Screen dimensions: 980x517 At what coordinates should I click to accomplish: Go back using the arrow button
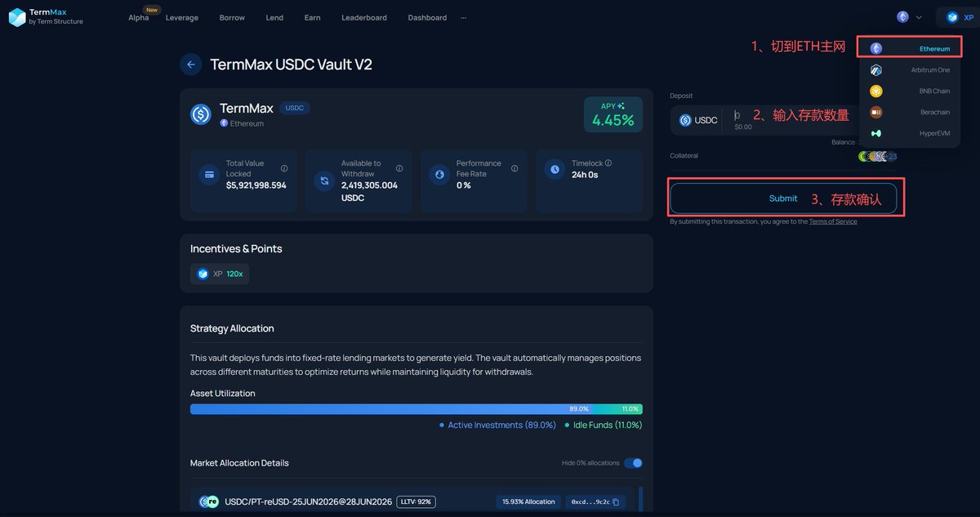(191, 65)
